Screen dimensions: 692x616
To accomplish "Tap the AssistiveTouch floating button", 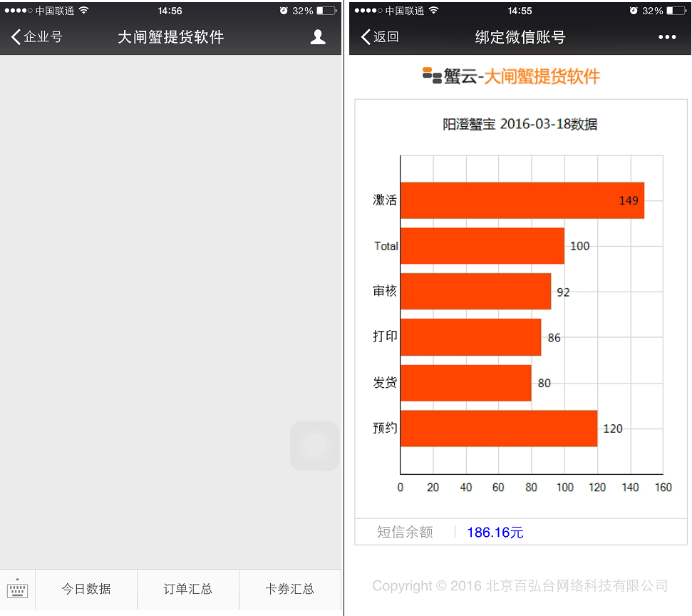I will pos(315,446).
